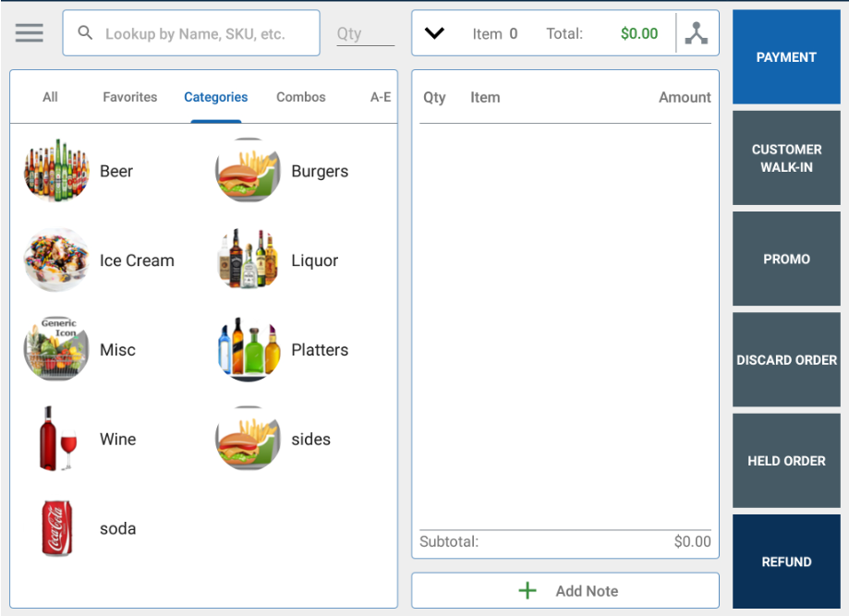Click the DISCARD ORDER button
Image resolution: width=849 pixels, height=616 pixels.
point(786,360)
